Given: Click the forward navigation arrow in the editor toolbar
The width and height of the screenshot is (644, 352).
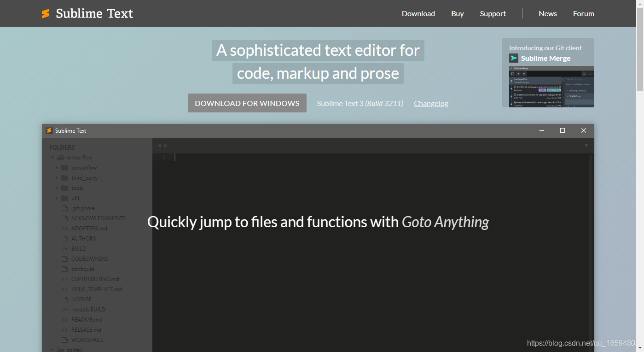Looking at the screenshot, I should [165, 145].
